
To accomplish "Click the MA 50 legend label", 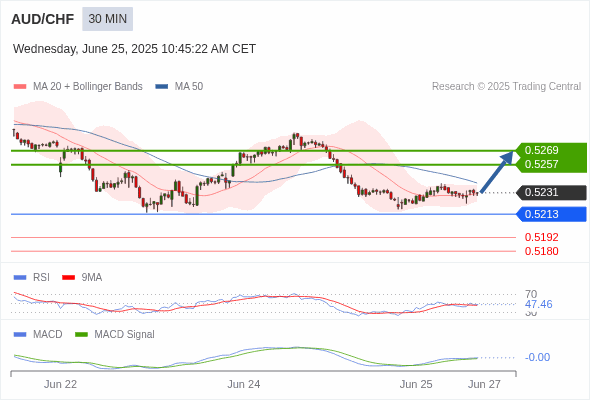I will pyautogui.click(x=189, y=87).
